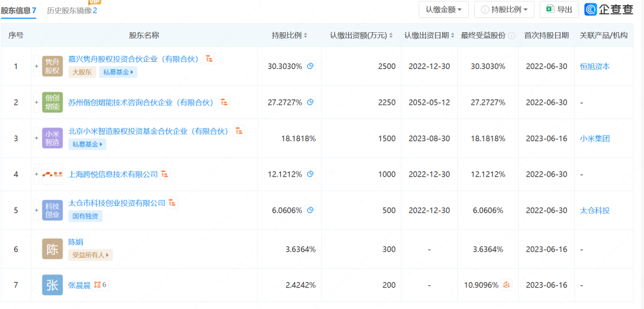
Task: Open 陈娟 shareholder link
Action: tap(76, 242)
